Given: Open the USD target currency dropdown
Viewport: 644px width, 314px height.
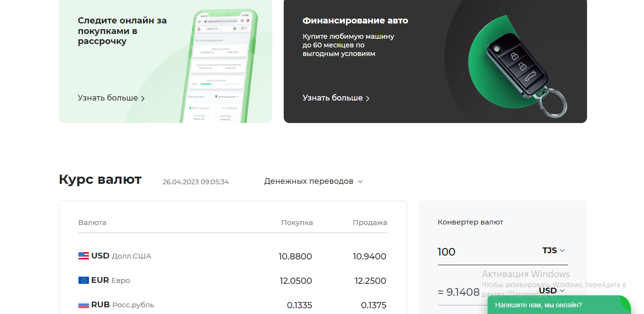Looking at the screenshot, I should tap(552, 291).
